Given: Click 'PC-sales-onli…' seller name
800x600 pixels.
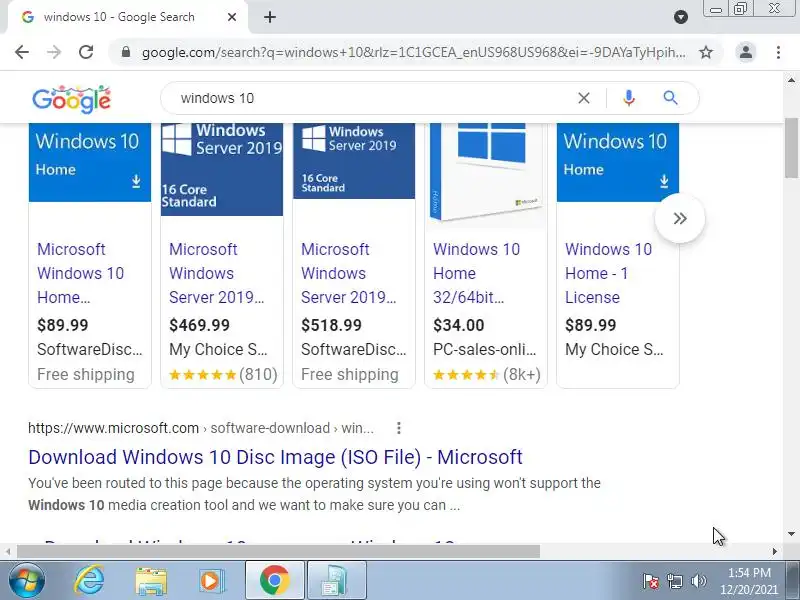Looking at the screenshot, I should click(484, 349).
